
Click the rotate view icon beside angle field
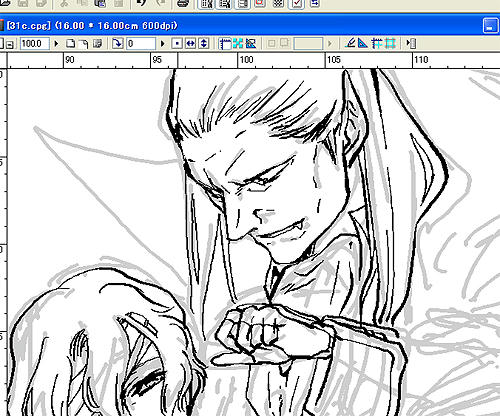click(x=117, y=43)
